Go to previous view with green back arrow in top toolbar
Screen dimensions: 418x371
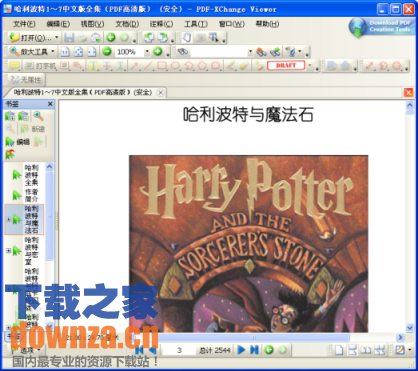tap(111, 37)
